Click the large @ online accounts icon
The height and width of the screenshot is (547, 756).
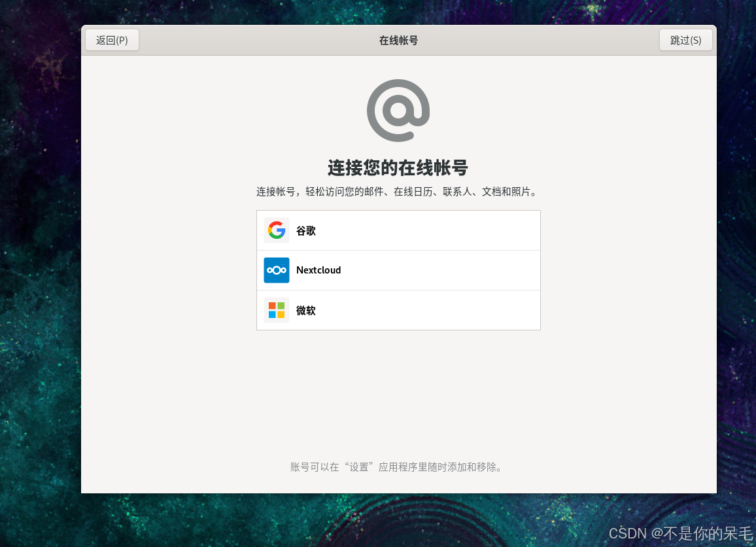398,111
